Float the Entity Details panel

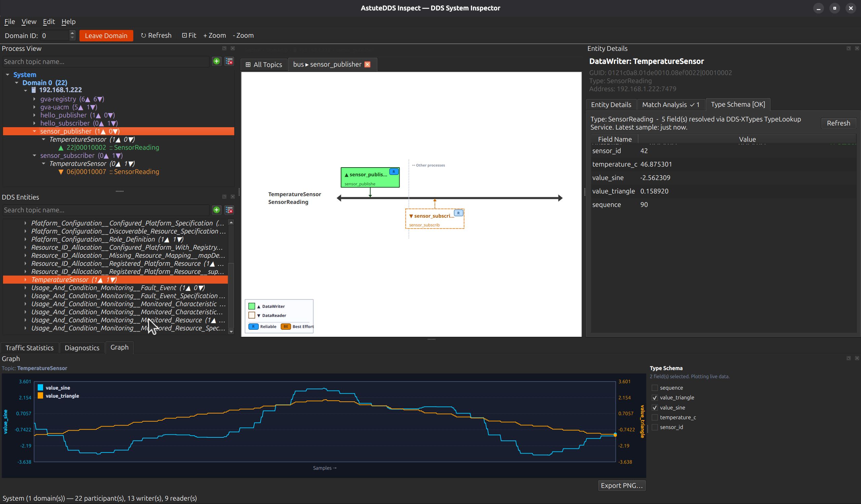click(x=848, y=48)
